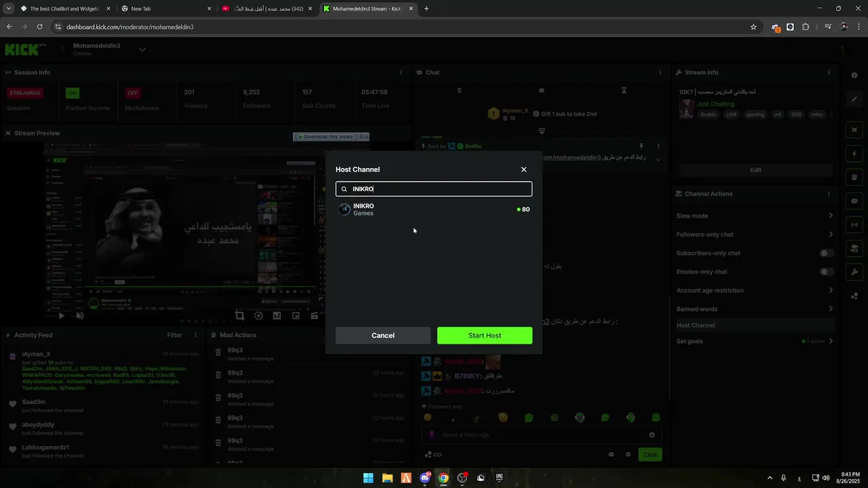This screenshot has height=488, width=868.
Task: Play the stream preview video
Action: tap(61, 315)
